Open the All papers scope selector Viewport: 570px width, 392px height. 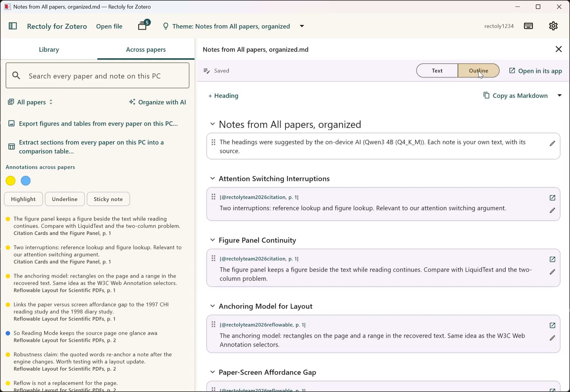click(30, 102)
